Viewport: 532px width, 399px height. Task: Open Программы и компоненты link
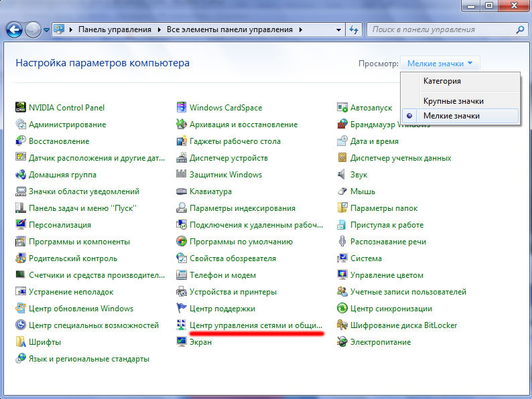click(x=79, y=242)
